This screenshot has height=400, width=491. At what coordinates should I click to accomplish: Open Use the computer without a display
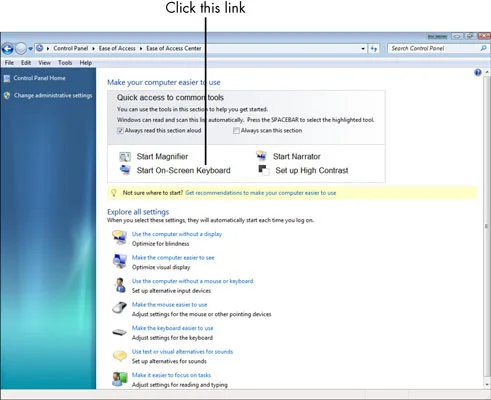coord(177,234)
